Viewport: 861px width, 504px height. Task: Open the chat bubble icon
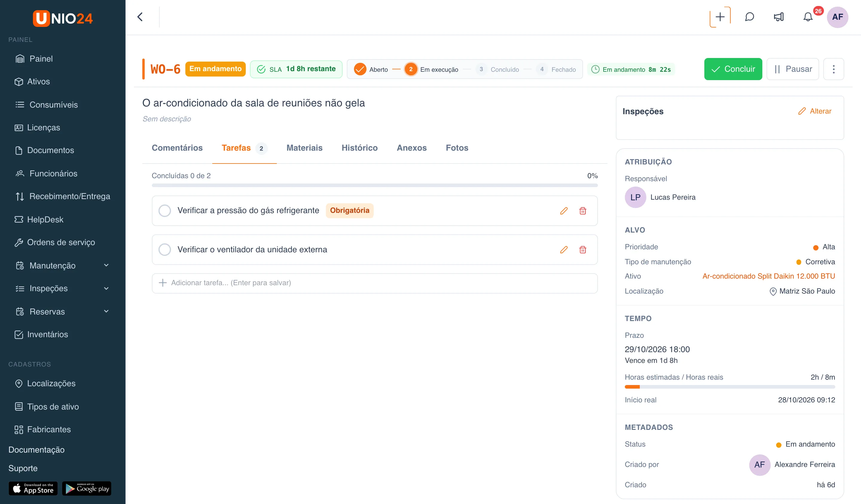(749, 17)
